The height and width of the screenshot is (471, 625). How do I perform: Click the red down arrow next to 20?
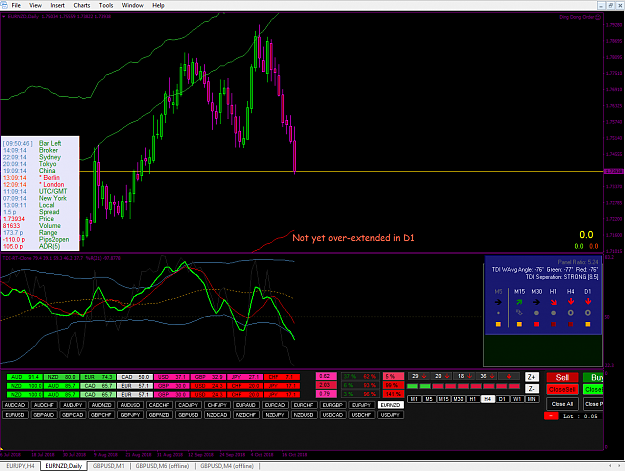(x=447, y=376)
